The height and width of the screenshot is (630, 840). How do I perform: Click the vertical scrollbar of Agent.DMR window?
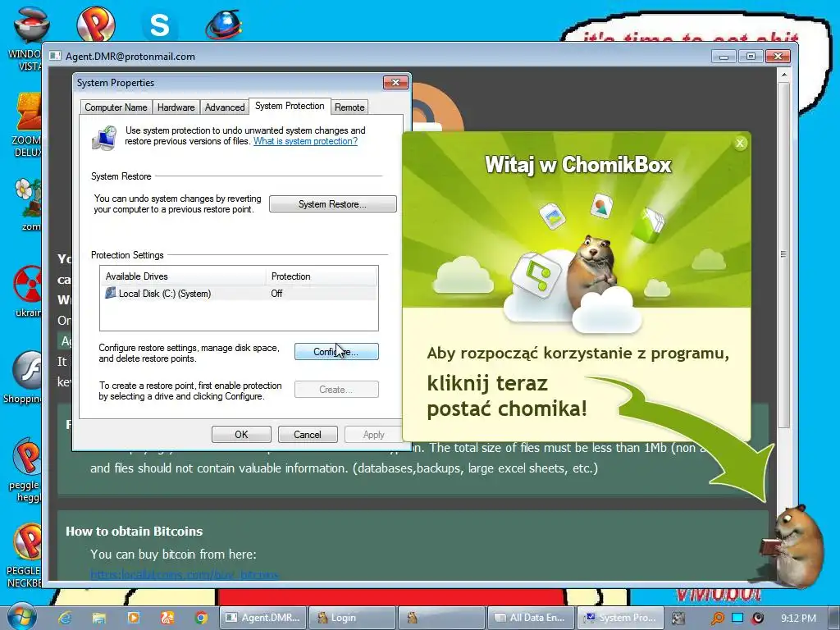click(x=783, y=254)
